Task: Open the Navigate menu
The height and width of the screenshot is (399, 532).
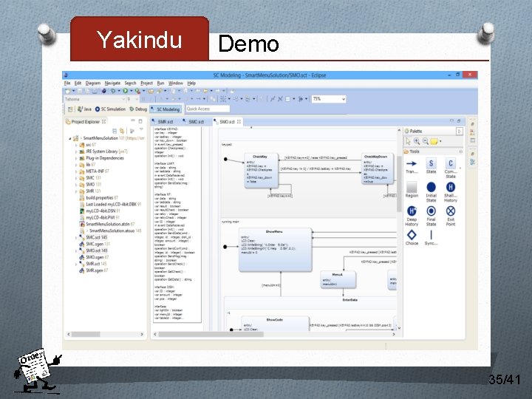Action: coord(112,83)
